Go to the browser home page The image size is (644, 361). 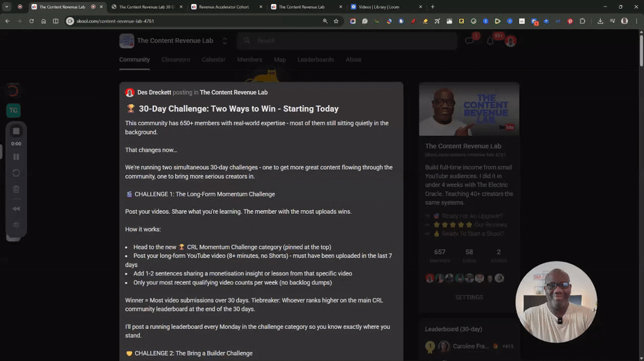pos(43,21)
